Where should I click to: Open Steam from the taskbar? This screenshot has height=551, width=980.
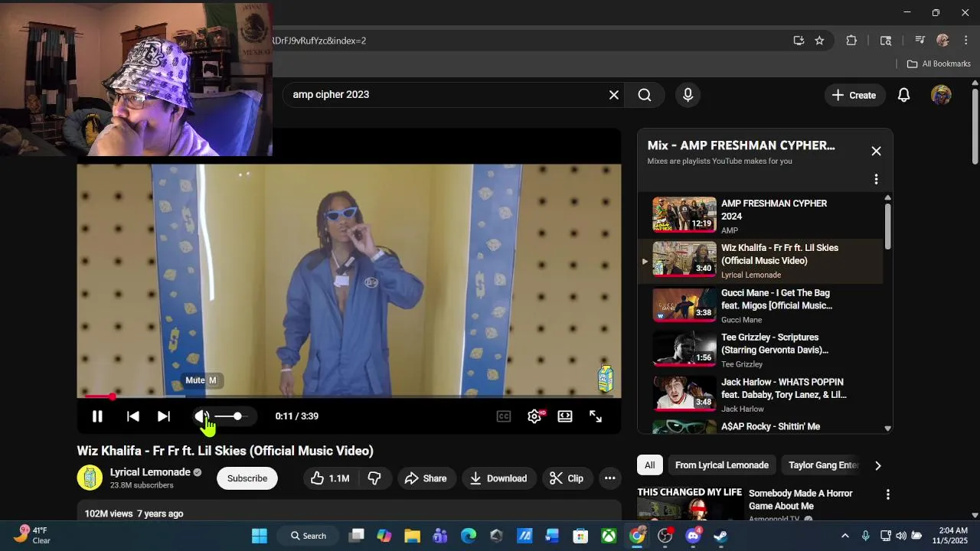(720, 536)
